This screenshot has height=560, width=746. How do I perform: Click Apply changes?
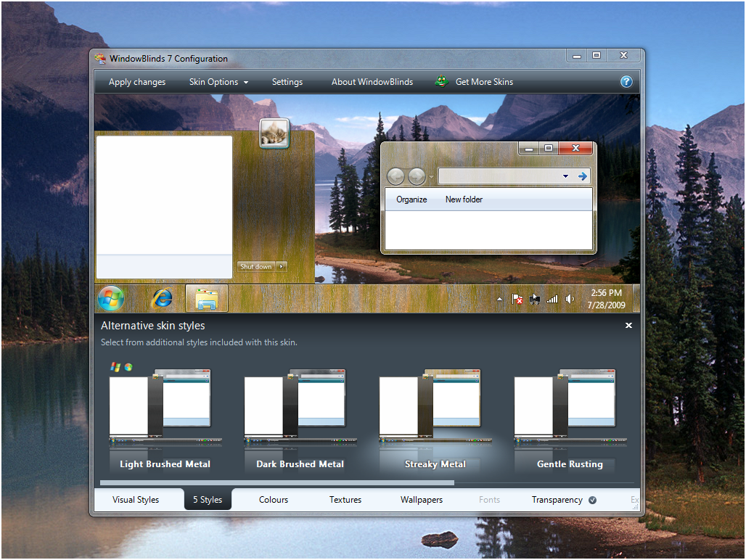click(x=136, y=81)
